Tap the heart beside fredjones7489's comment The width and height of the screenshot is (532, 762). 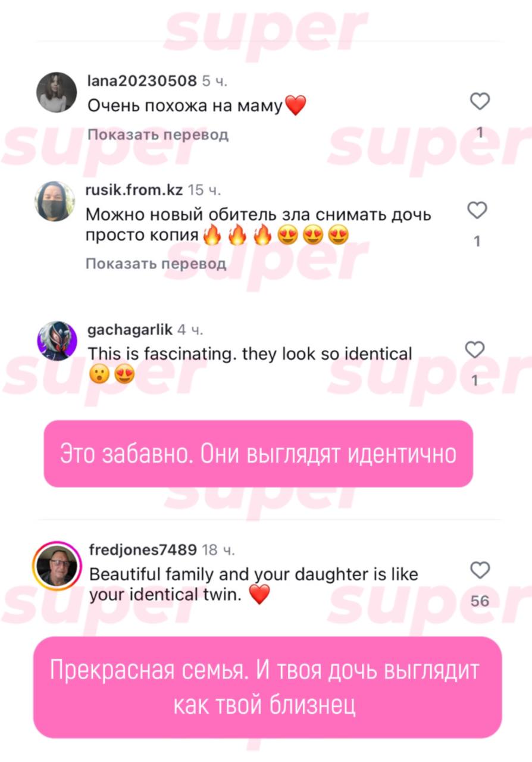(x=480, y=570)
